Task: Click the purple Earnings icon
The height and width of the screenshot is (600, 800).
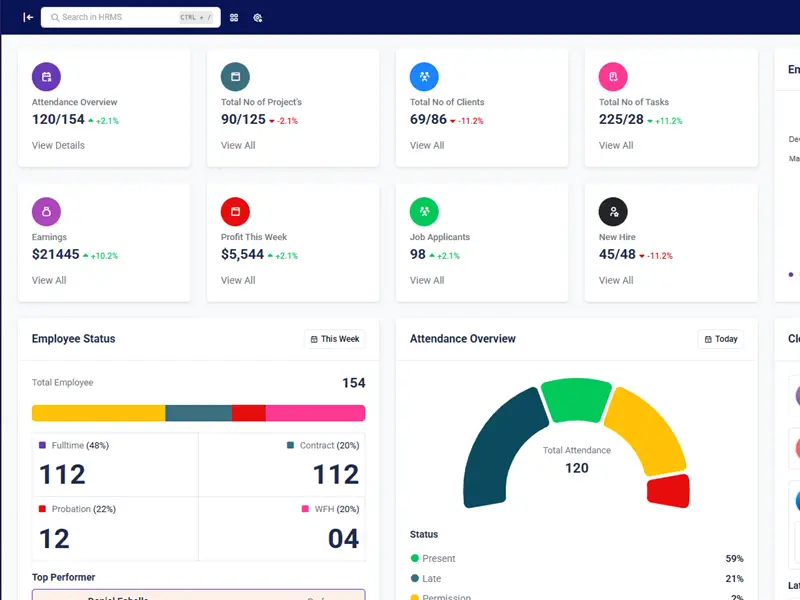Action: coord(46,211)
